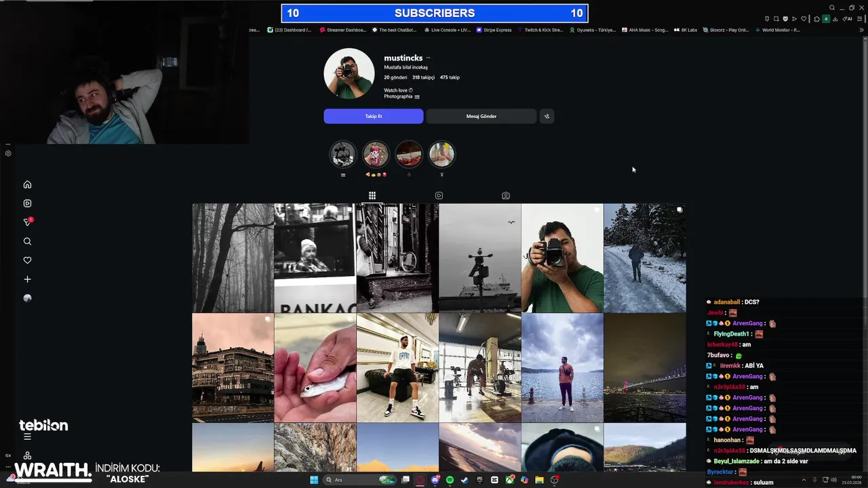
Task: Open Messages icon with red notification badge
Action: point(28,222)
